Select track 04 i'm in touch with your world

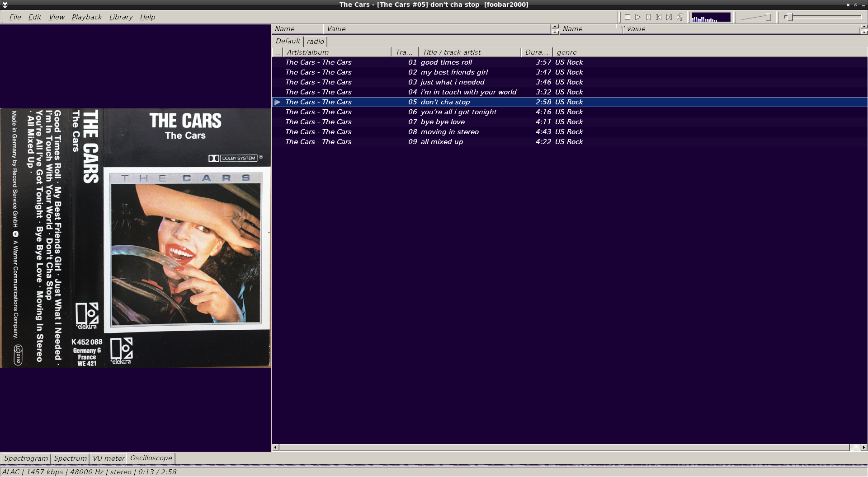[x=570, y=92]
